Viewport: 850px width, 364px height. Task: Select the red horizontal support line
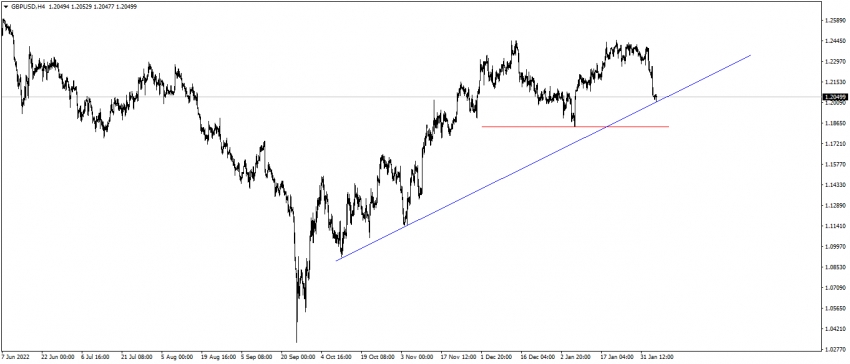click(x=575, y=126)
